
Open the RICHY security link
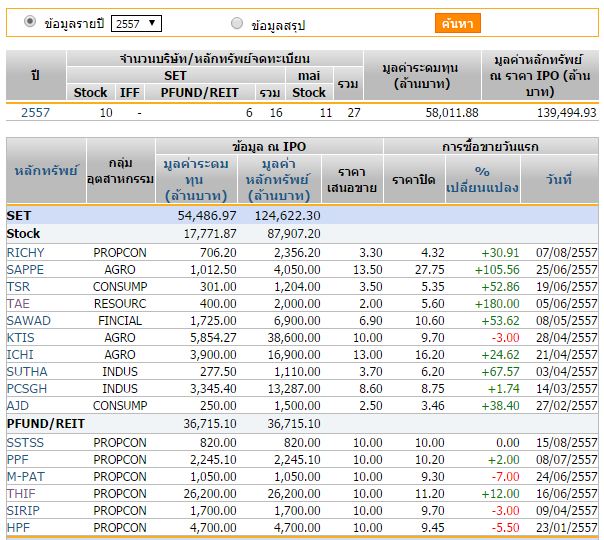click(25, 253)
